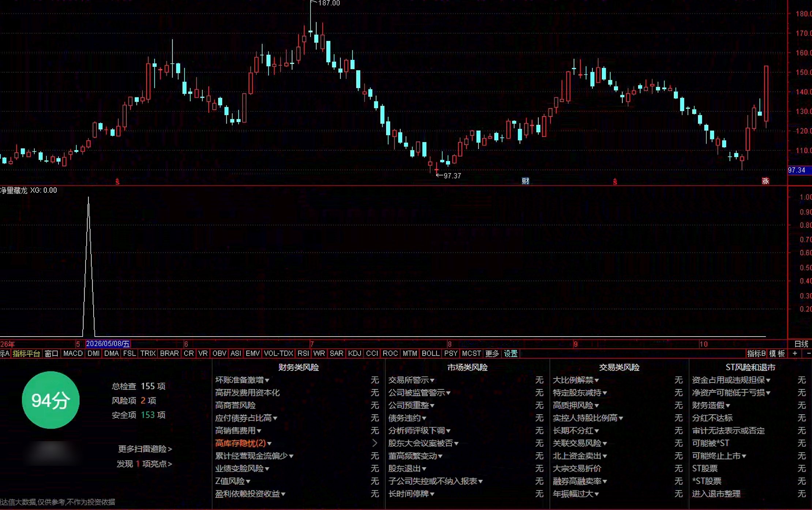
Task: Click the 2026/05/08 date marker
Action: click(108, 344)
